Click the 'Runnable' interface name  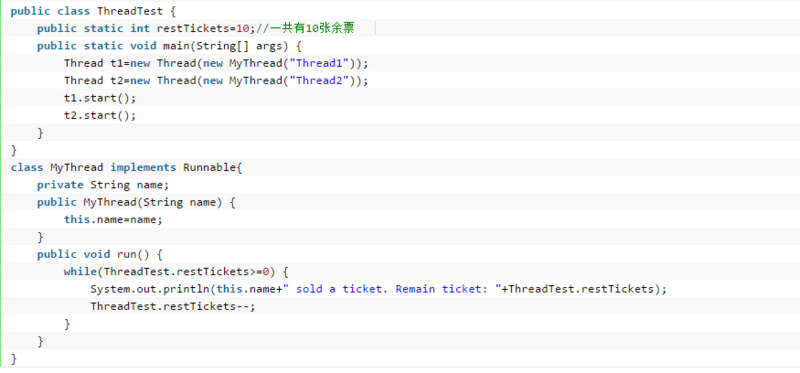(210, 167)
